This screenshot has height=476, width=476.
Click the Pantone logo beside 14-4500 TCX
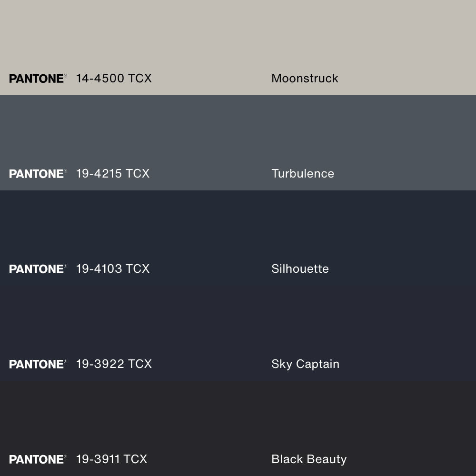coord(38,79)
